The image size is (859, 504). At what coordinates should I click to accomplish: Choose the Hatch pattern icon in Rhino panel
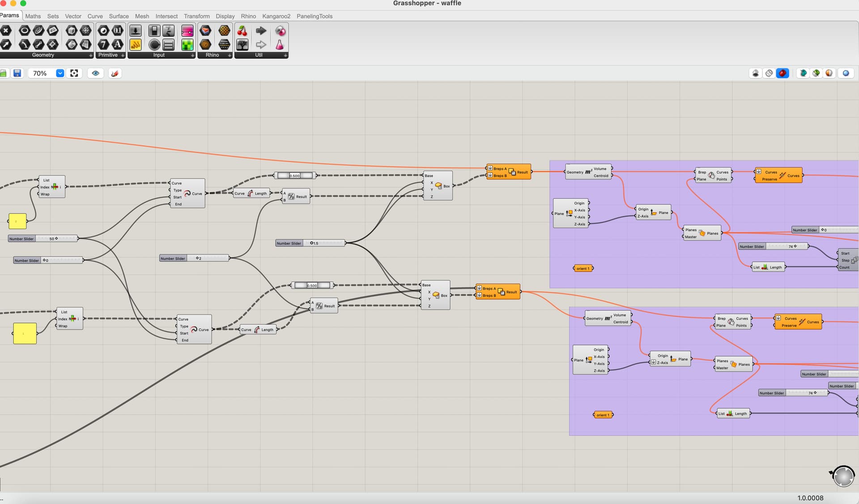(224, 30)
